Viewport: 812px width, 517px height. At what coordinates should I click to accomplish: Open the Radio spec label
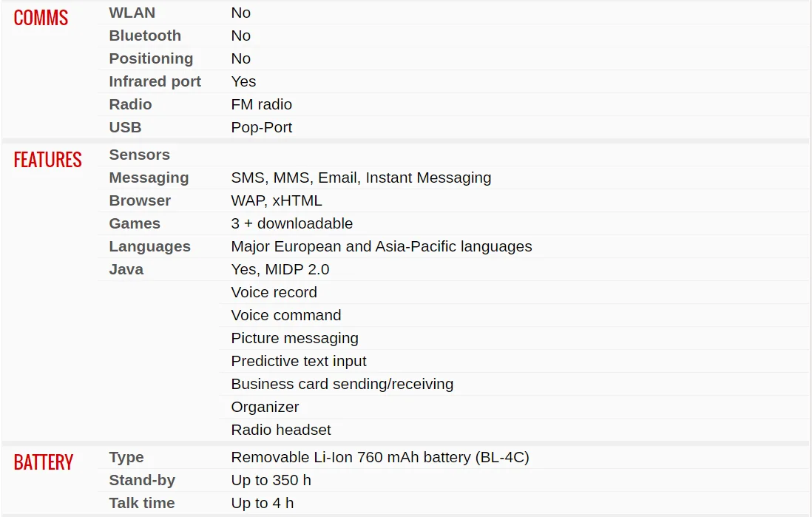pyautogui.click(x=130, y=104)
